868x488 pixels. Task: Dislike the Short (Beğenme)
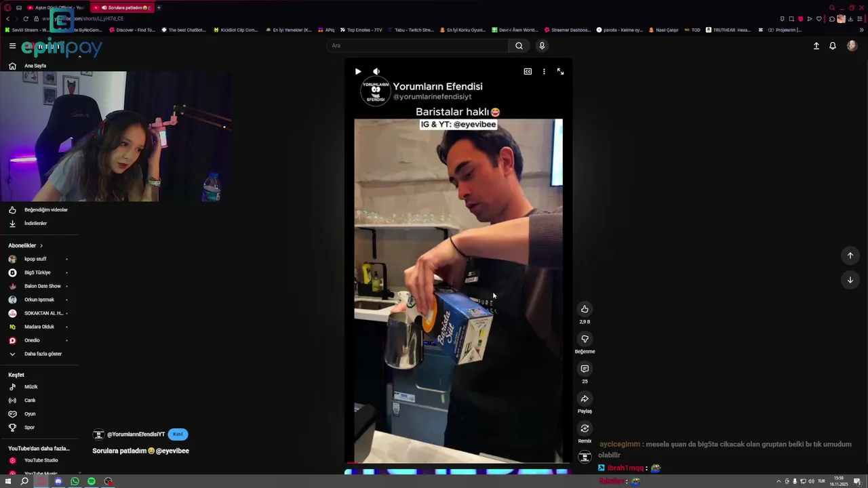[585, 339]
